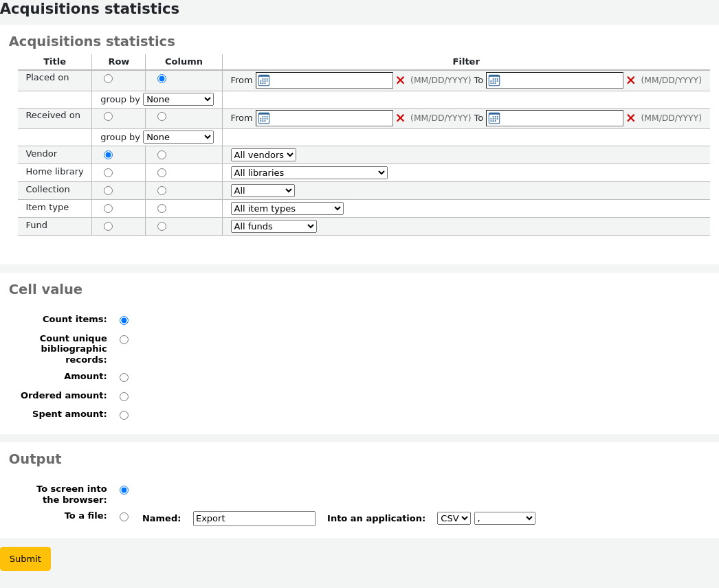The height and width of the screenshot is (588, 719).
Task: Clear the Placed on To date field
Action: 630,80
